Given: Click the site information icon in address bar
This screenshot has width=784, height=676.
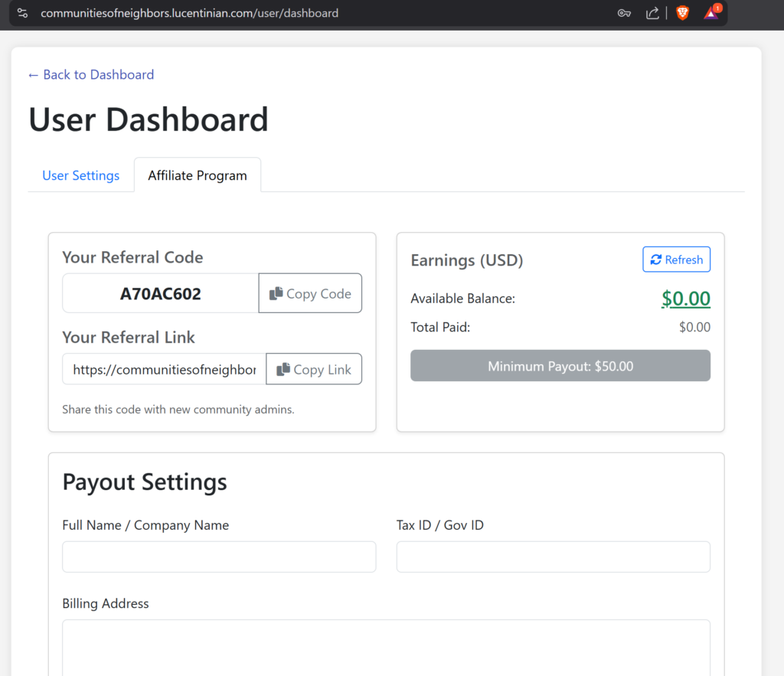Looking at the screenshot, I should point(23,13).
